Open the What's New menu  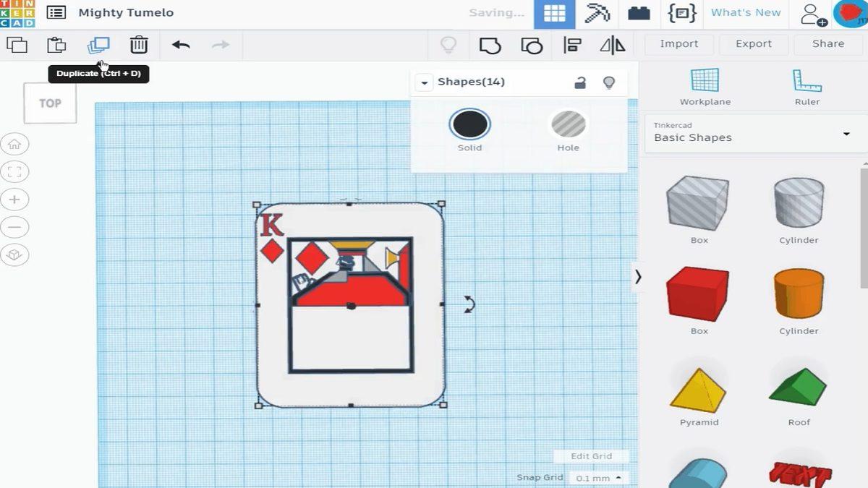pyautogui.click(x=746, y=12)
